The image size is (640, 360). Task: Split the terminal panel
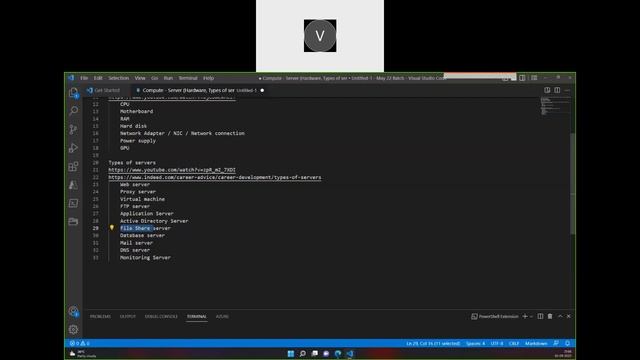[540, 316]
